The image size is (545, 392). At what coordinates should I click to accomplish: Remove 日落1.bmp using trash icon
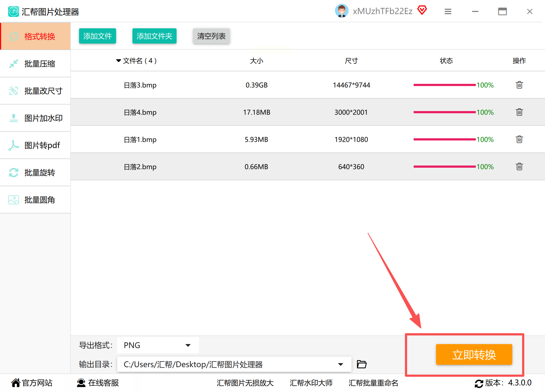[519, 139]
